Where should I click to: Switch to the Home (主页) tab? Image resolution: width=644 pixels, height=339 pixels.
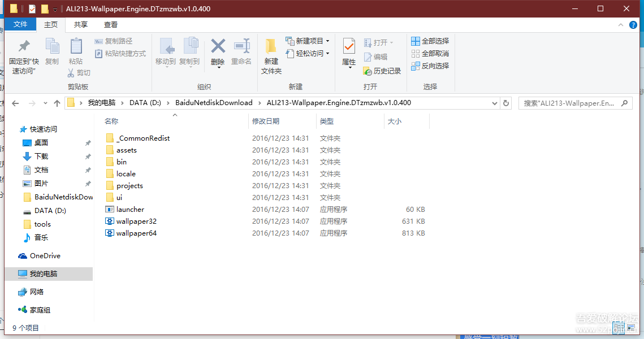click(51, 25)
